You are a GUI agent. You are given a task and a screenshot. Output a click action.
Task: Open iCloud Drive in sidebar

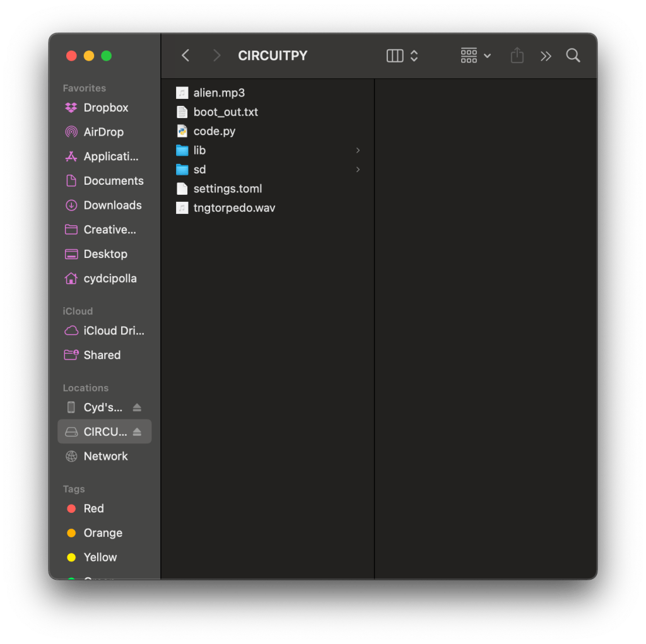click(x=114, y=331)
